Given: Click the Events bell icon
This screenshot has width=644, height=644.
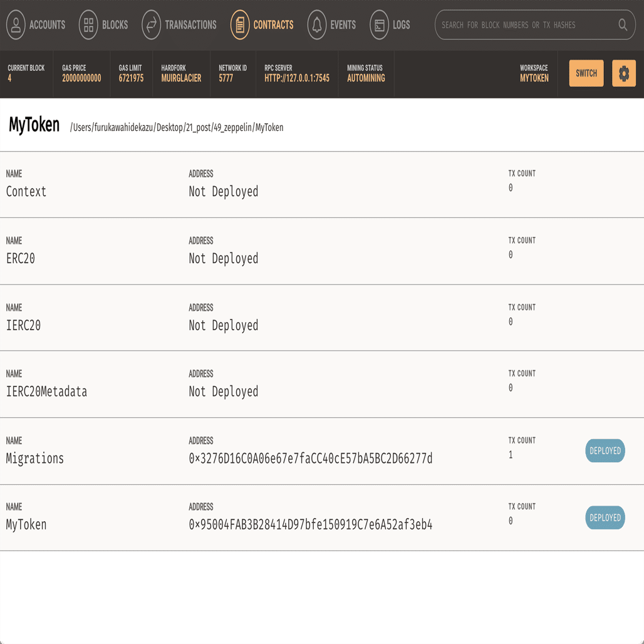Looking at the screenshot, I should click(x=316, y=24).
